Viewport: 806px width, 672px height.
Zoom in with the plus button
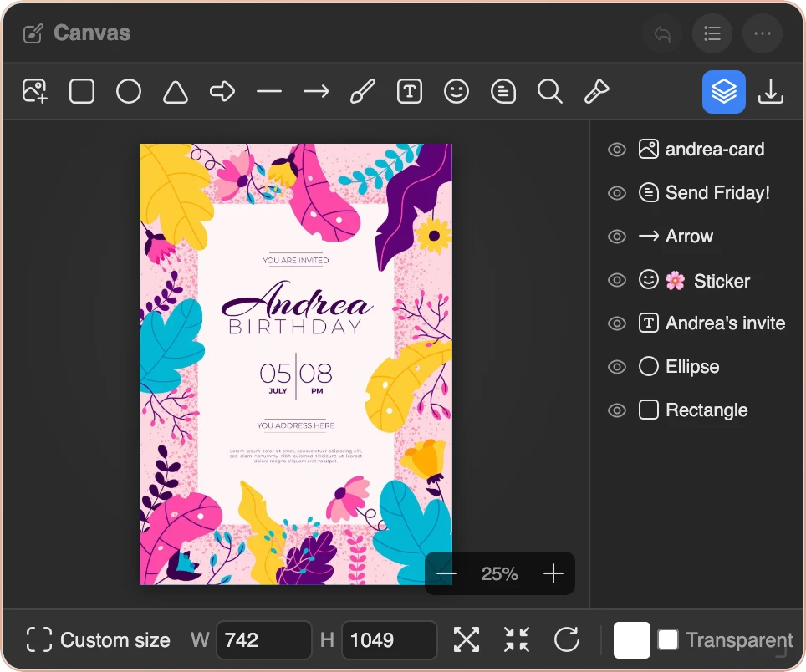pos(553,573)
